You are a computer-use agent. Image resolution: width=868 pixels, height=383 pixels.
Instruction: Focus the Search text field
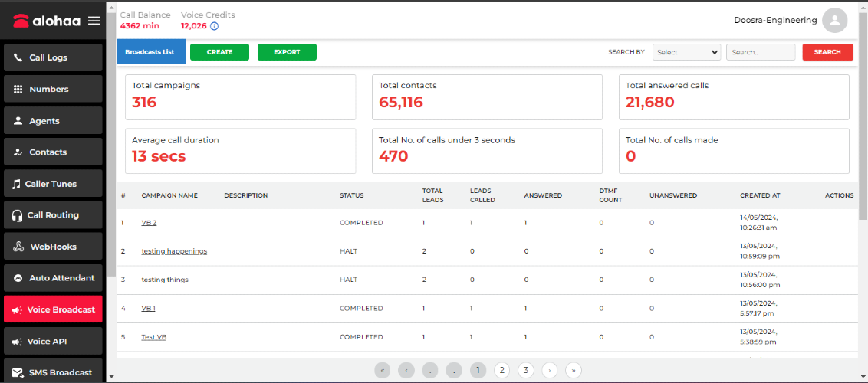tap(761, 52)
